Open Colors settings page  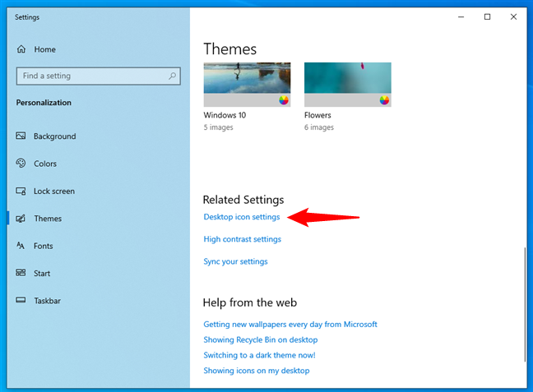45,164
